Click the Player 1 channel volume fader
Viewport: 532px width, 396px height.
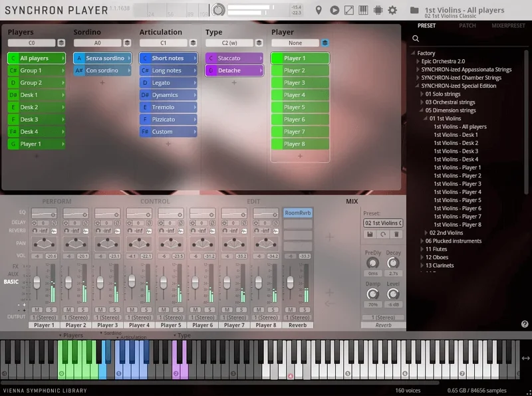click(37, 282)
